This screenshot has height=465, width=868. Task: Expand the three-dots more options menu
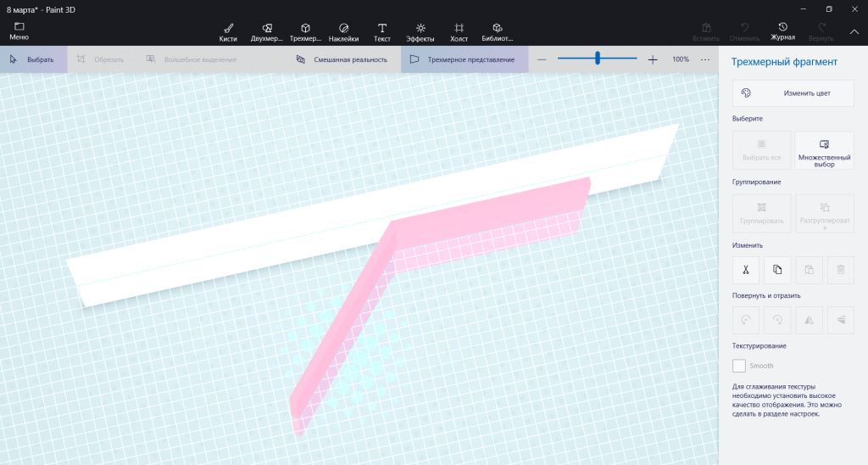coord(705,59)
